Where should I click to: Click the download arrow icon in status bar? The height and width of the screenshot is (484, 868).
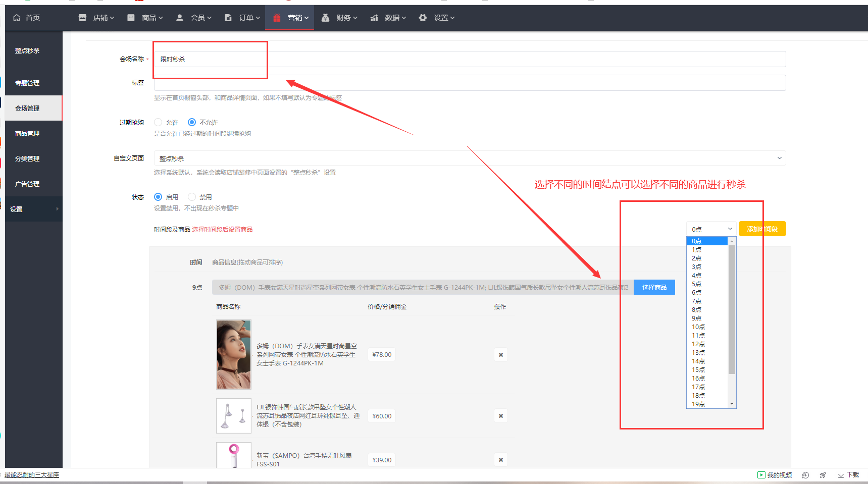[x=841, y=475]
